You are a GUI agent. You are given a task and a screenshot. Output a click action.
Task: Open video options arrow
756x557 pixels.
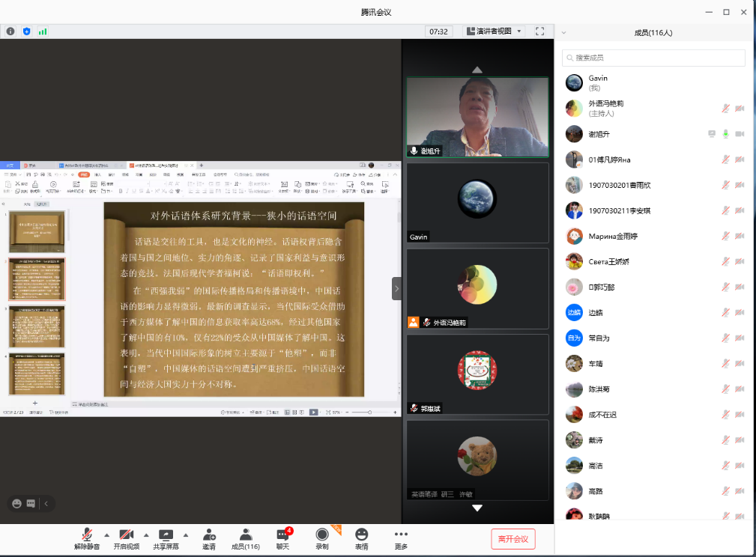point(146,535)
